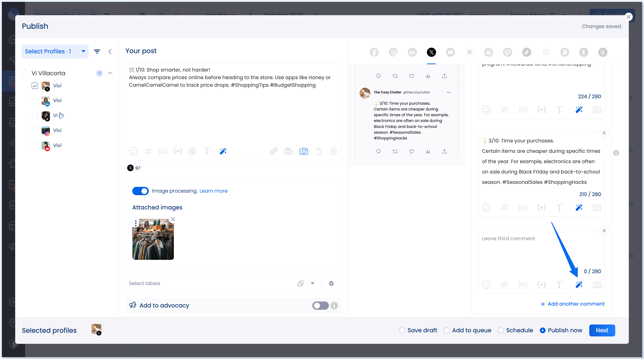Open AI assistant wand in main post editor
Viewport: 644px width, 359px height.
pyautogui.click(x=223, y=151)
